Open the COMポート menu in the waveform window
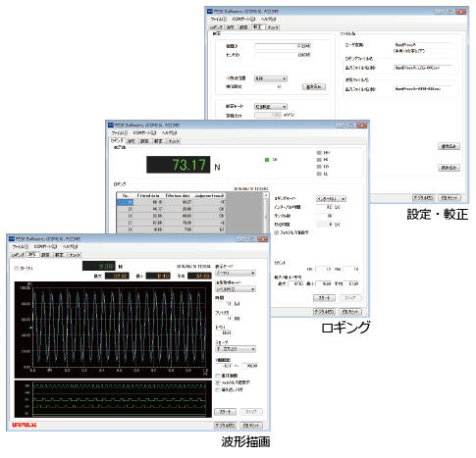This screenshot has width=476, height=458. click(x=45, y=247)
